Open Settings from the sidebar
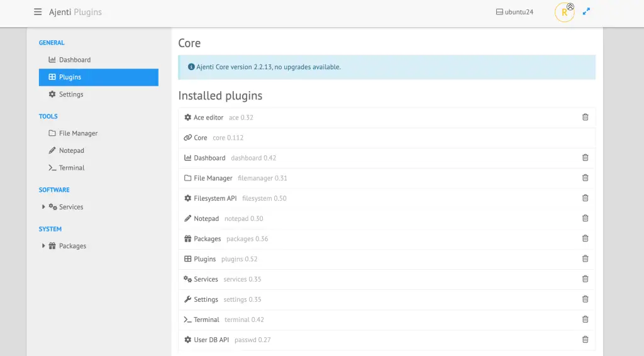The height and width of the screenshot is (356, 644). [x=99, y=94]
